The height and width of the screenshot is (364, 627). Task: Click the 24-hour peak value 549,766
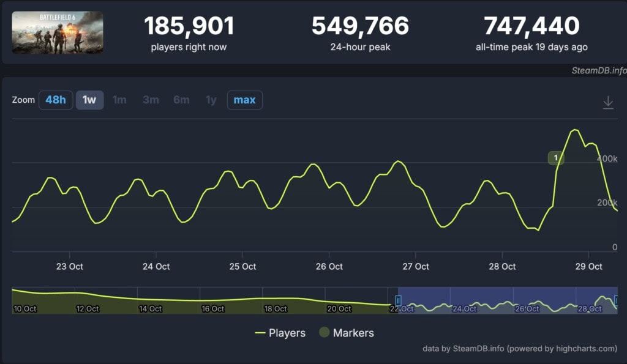(360, 26)
